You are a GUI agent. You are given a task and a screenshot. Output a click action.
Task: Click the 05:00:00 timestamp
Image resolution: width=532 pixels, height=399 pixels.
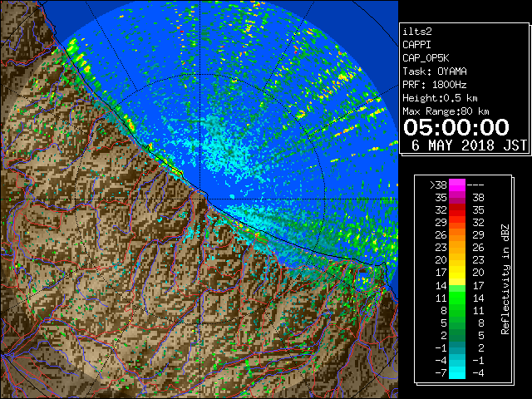pyautogui.click(x=456, y=127)
